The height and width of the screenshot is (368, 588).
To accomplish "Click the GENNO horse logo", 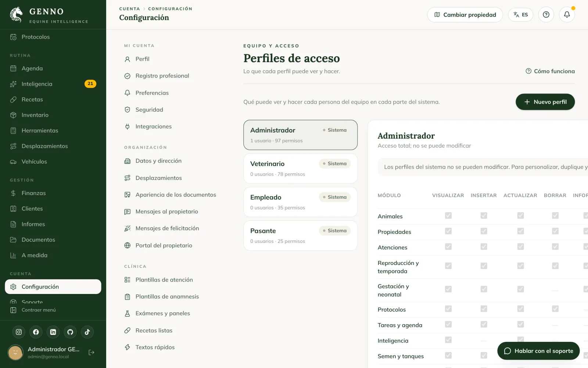I will pyautogui.click(x=16, y=15).
